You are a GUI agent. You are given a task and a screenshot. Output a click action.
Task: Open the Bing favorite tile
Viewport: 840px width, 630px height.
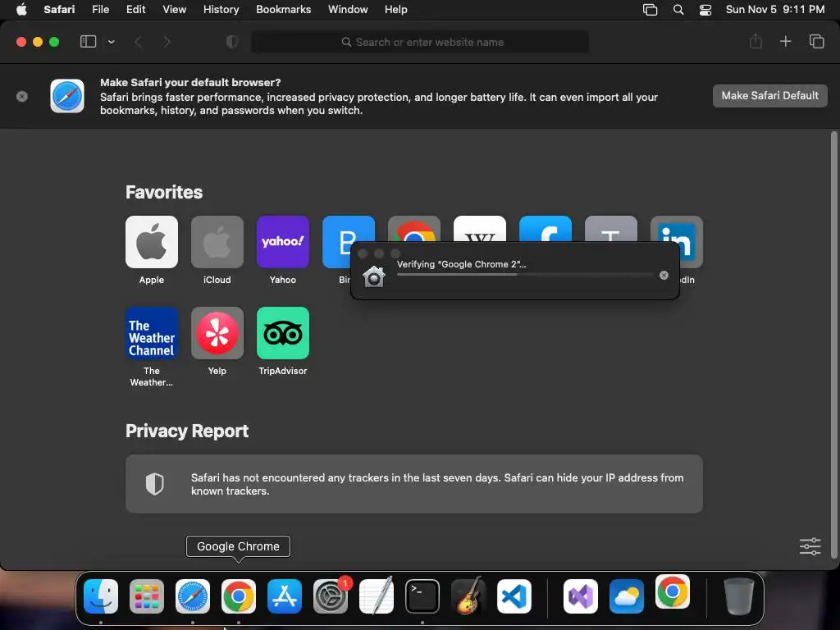[x=336, y=242]
